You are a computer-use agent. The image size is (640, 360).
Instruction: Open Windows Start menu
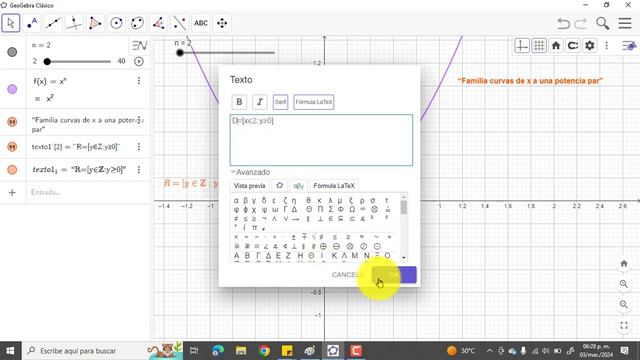tap(10, 351)
